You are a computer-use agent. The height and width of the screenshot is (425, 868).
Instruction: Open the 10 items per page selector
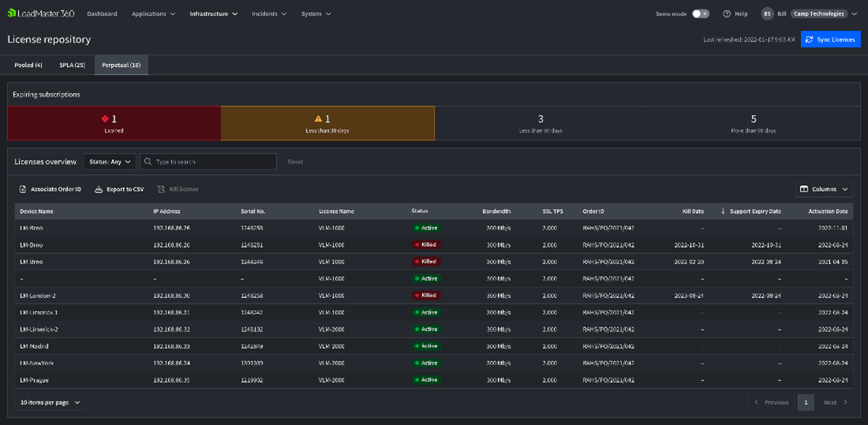tap(50, 402)
